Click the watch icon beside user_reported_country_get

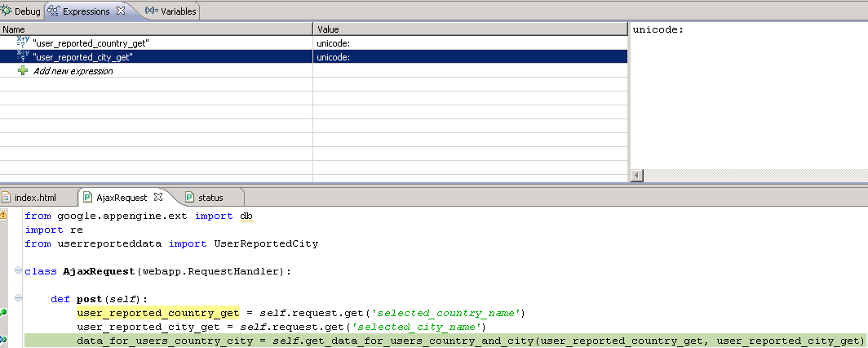[x=23, y=42]
